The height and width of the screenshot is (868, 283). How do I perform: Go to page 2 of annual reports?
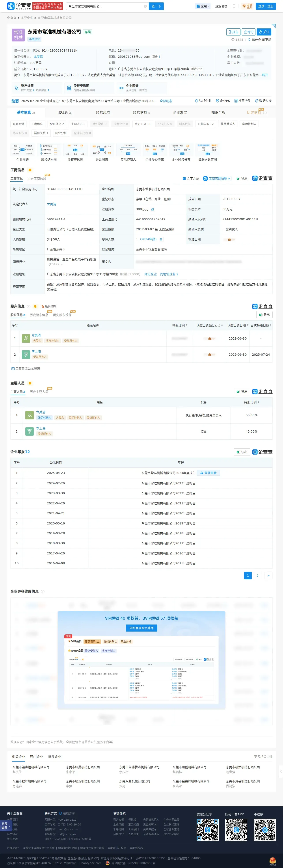point(257,576)
